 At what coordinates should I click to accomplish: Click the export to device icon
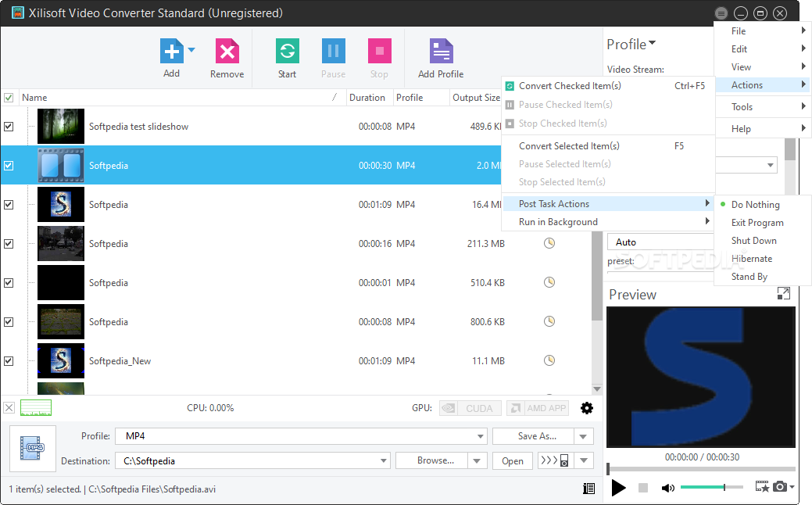point(555,460)
